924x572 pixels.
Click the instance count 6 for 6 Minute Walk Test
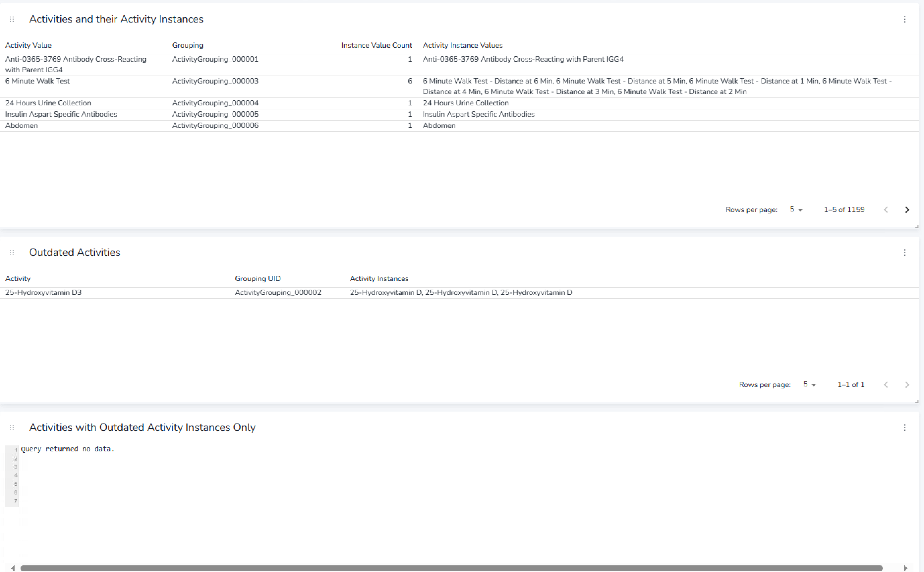(x=410, y=81)
